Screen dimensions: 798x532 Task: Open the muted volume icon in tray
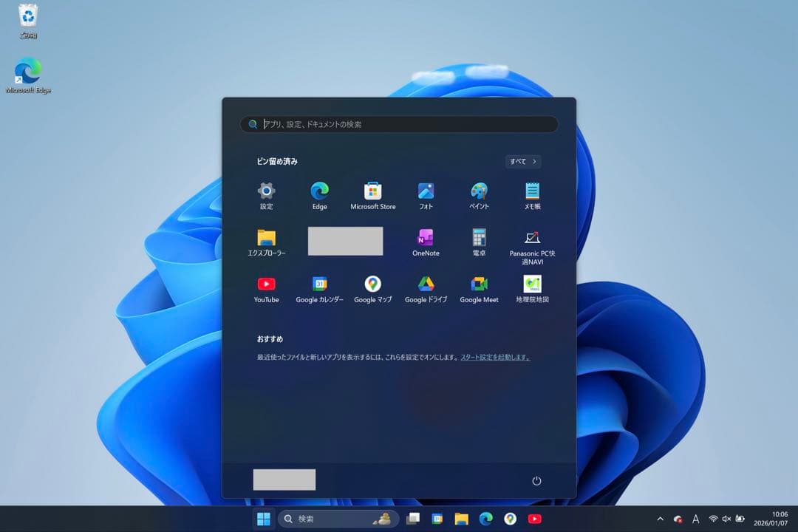pyautogui.click(x=726, y=519)
